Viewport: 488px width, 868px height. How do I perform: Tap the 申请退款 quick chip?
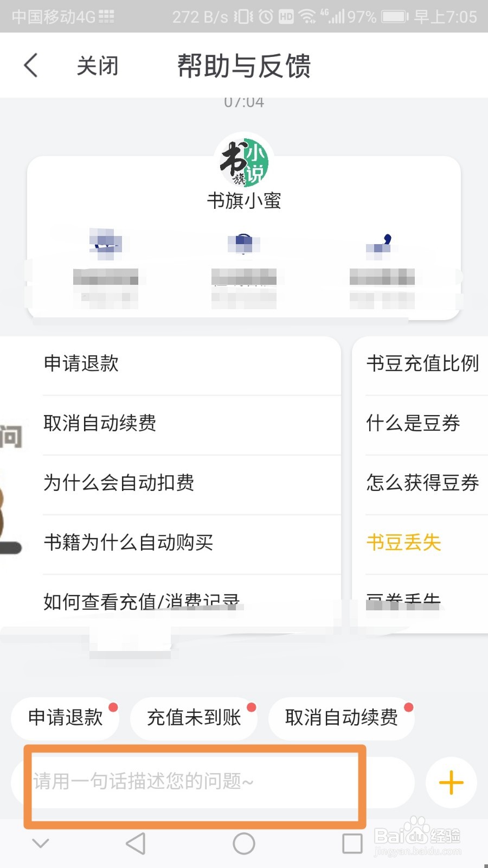click(66, 718)
